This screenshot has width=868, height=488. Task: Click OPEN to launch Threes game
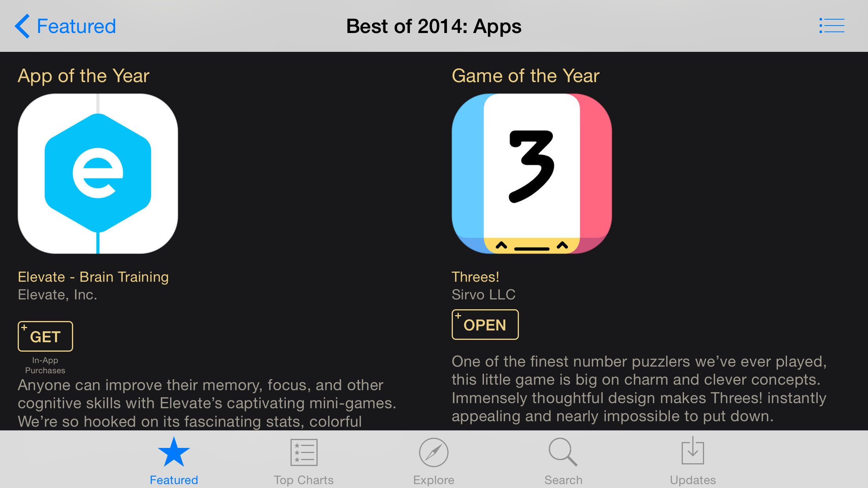[484, 325]
